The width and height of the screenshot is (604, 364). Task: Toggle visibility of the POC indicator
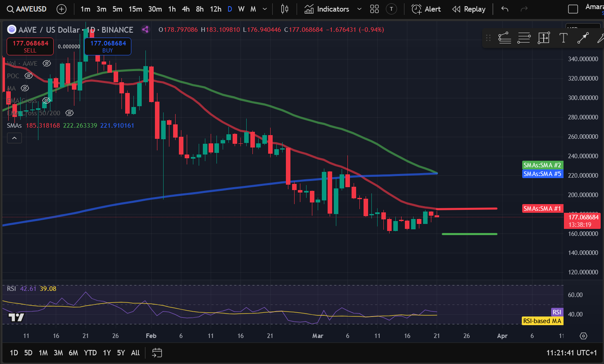29,76
